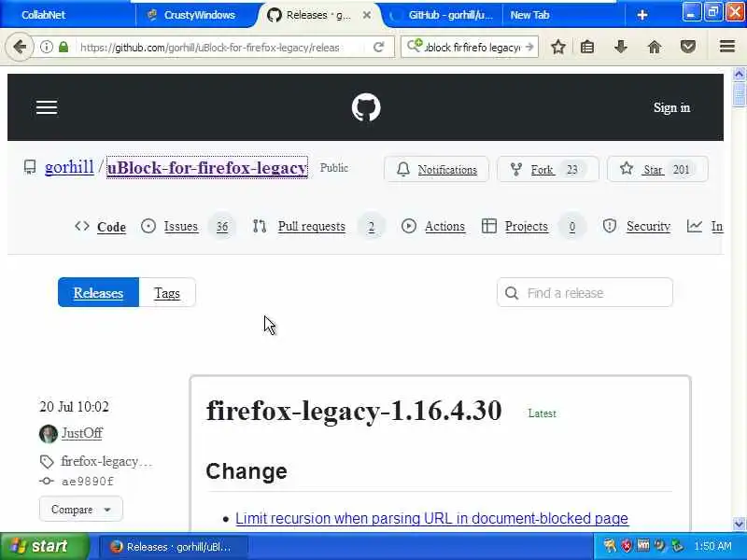Viewport: 747px width, 560px height.
Task: Click the Sign in link
Action: pos(671,107)
